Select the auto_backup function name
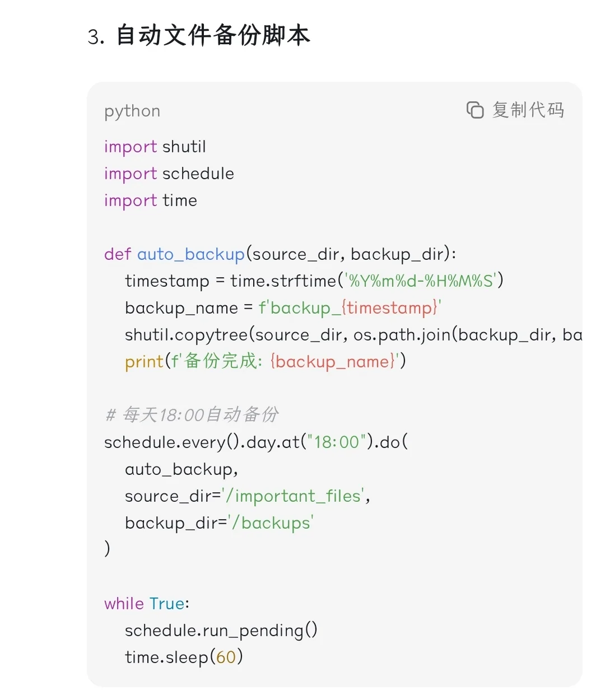 [190, 254]
